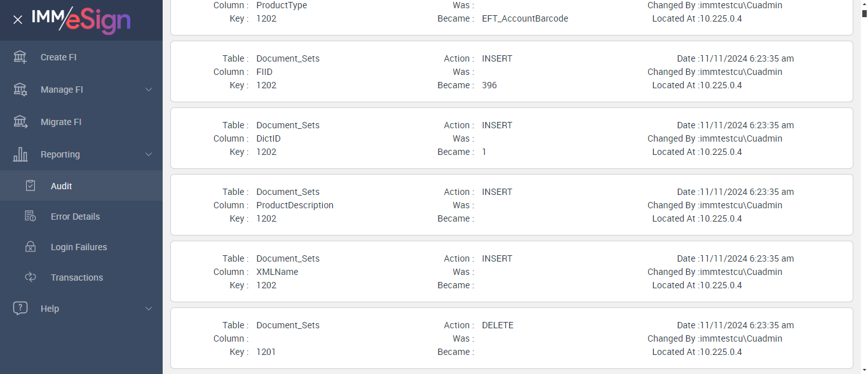Click the Login Failures lock icon
868x374 pixels.
pyautogui.click(x=31, y=247)
